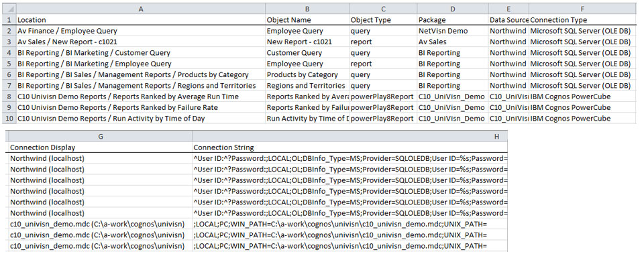Click 'Products by Category' object name cell
644x254 pixels.
pyautogui.click(x=307, y=74)
